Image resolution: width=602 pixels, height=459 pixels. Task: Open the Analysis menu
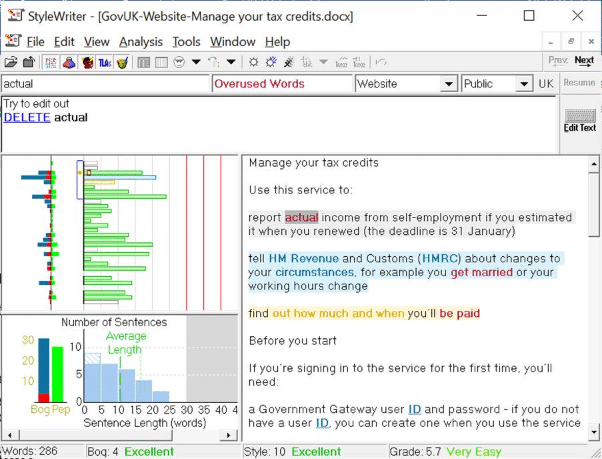[x=141, y=42]
